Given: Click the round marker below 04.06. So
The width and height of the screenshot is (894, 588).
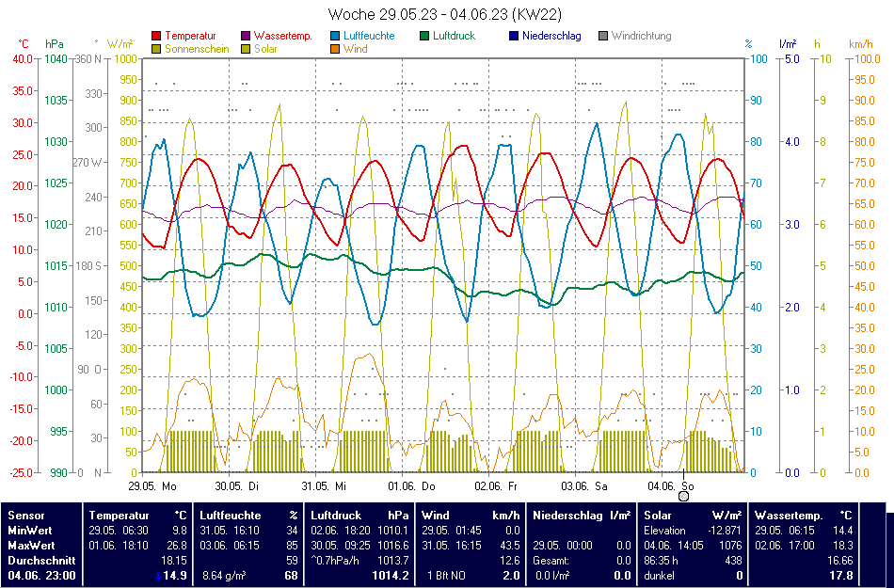Looking at the screenshot, I should pyautogui.click(x=683, y=496).
